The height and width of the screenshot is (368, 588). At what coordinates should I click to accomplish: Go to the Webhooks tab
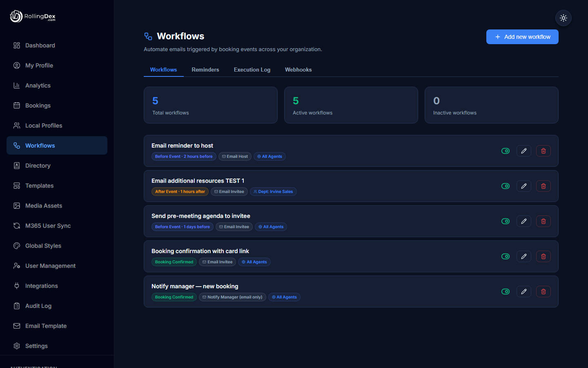tap(298, 70)
